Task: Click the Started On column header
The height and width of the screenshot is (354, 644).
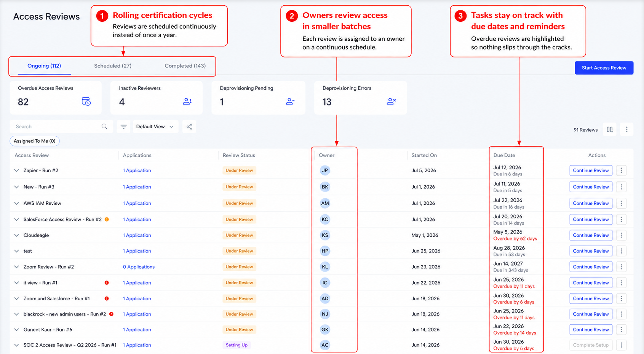Action: pos(424,155)
